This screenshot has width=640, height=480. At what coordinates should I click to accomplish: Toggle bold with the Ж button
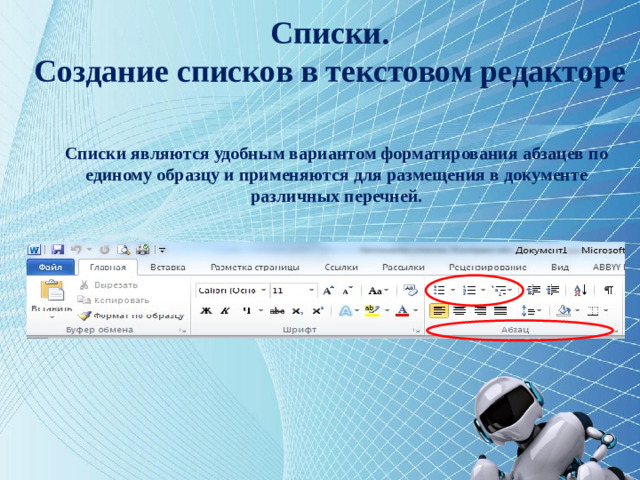pyautogui.click(x=206, y=311)
